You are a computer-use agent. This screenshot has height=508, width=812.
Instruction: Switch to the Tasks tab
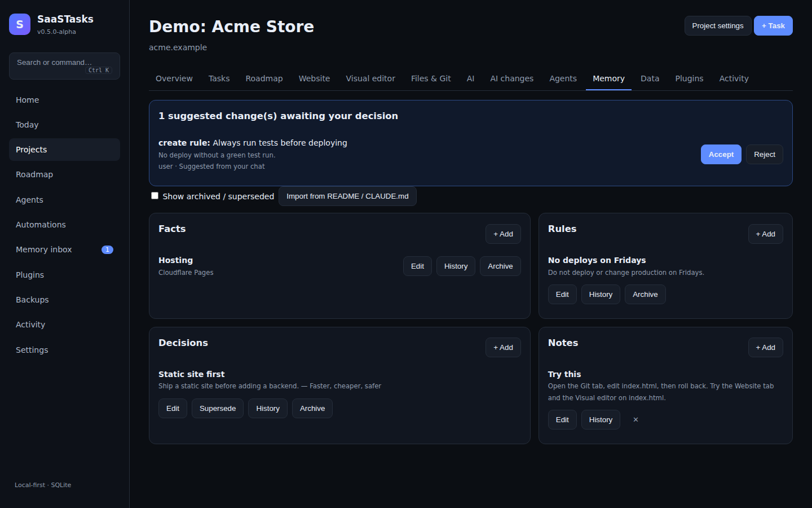219,78
